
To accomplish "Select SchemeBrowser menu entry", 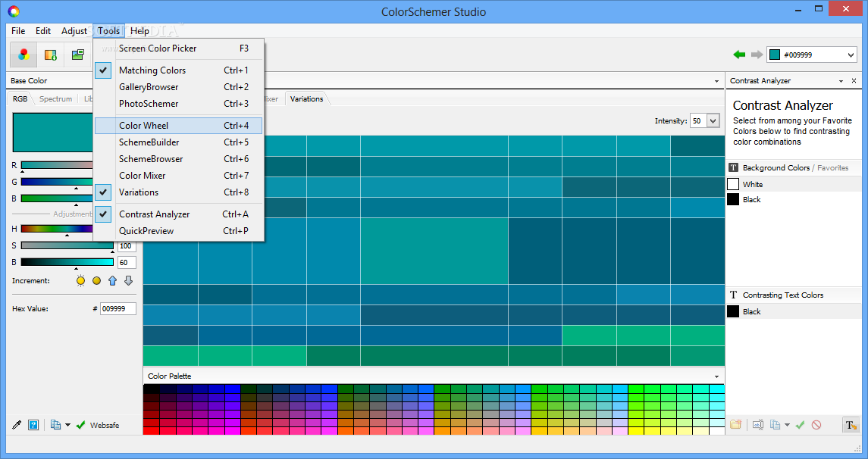I will click(178, 159).
